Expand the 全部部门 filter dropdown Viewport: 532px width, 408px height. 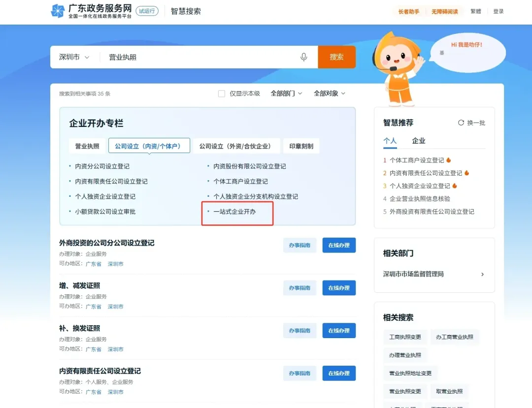tap(286, 94)
